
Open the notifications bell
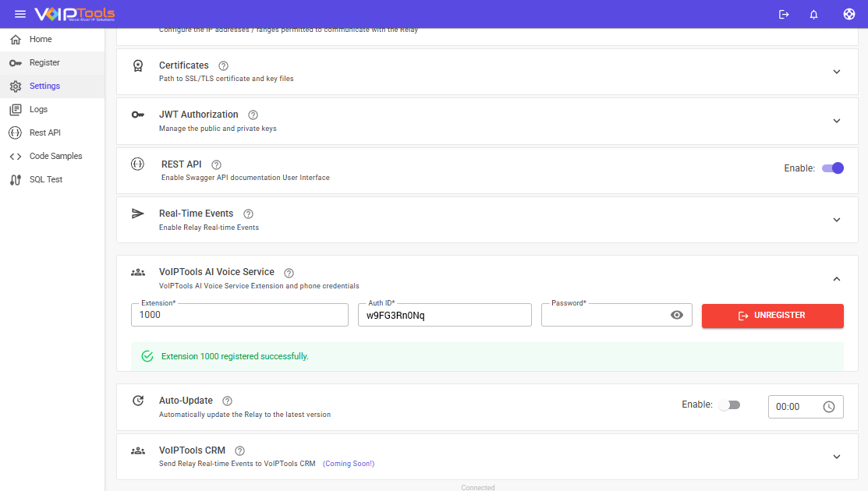[813, 14]
